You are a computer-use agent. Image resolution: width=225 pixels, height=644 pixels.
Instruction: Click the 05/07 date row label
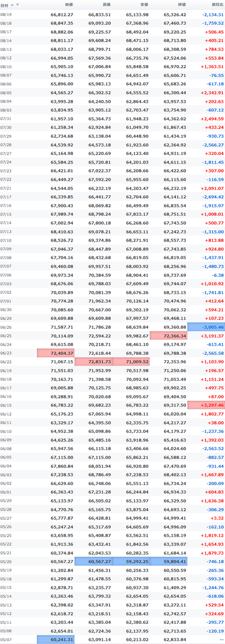(x=6, y=640)
